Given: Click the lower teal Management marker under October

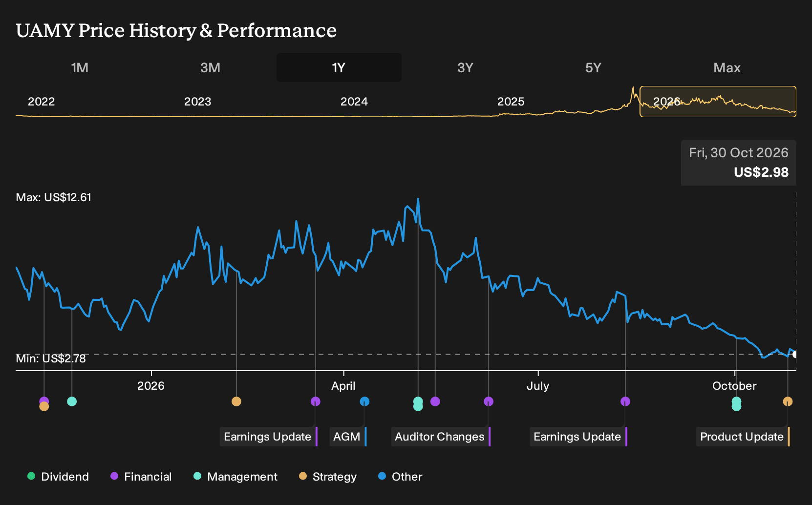Looking at the screenshot, I should 736,407.
